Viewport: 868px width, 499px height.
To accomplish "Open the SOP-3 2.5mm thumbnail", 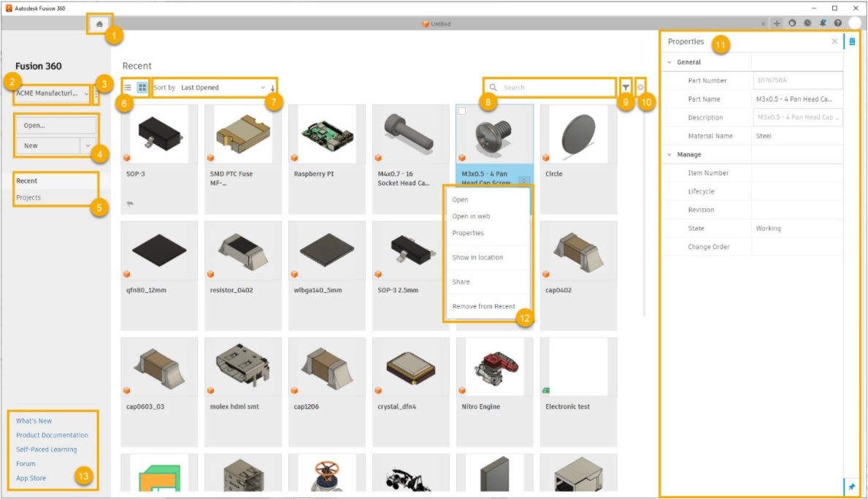I will click(411, 251).
